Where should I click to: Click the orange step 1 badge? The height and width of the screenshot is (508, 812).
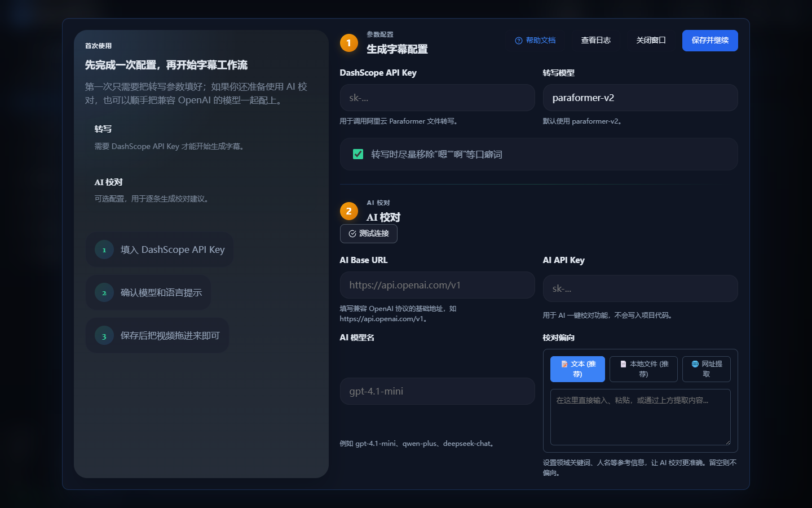coord(349,43)
